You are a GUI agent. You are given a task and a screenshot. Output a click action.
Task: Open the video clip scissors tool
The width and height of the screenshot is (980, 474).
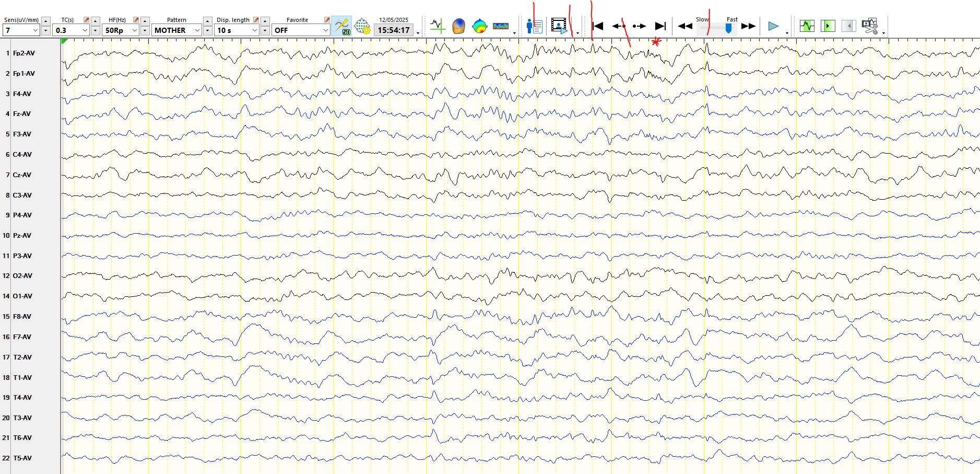pos(870,26)
